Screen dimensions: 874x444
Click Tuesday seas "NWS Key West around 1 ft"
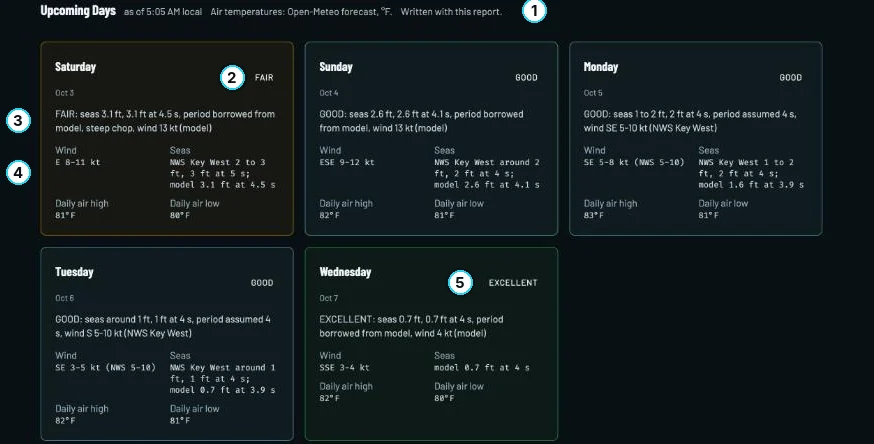click(x=222, y=378)
